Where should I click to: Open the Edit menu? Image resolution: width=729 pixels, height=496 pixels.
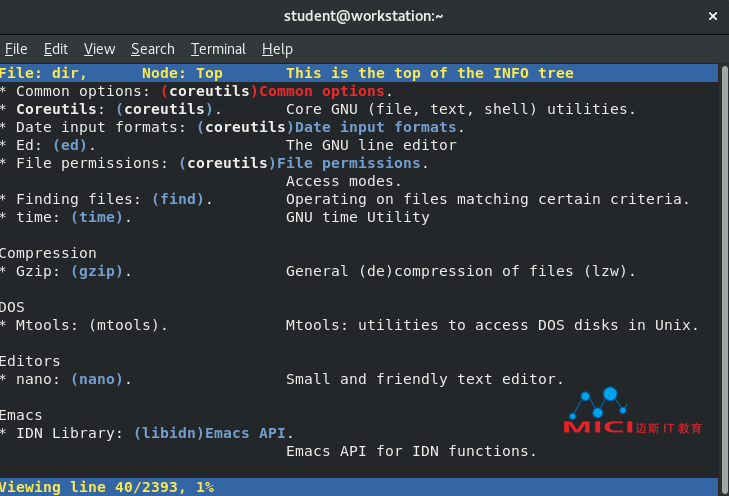56,49
